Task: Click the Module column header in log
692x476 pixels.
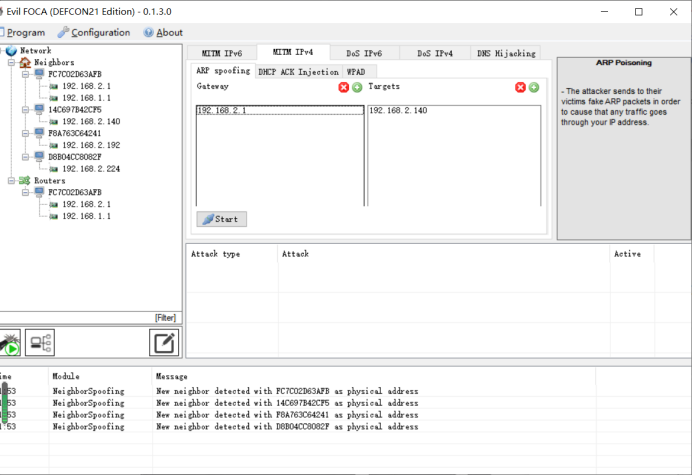Action: 100,376
